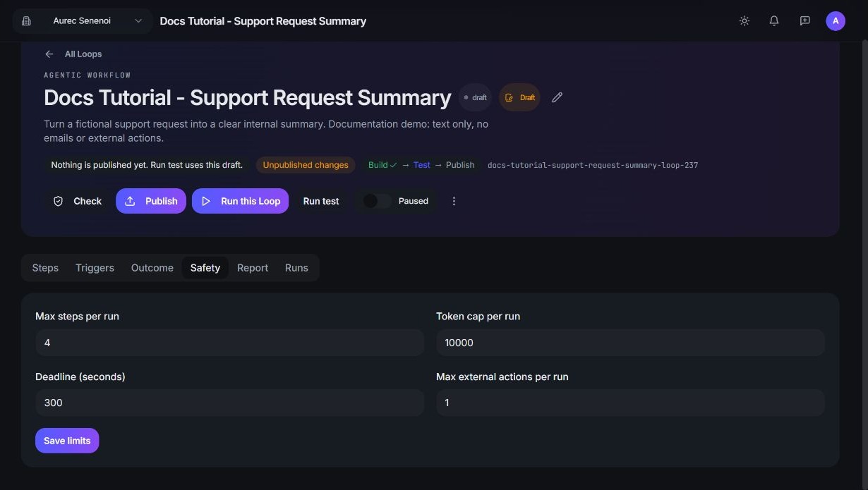Viewport: 868px width, 490px height.
Task: Edit the loop title with the pencil icon
Action: (557, 97)
